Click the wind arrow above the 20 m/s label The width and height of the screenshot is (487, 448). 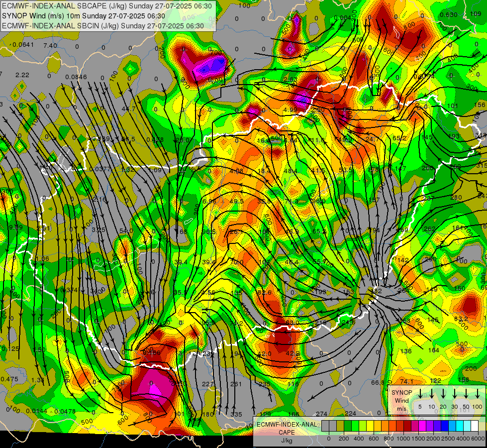point(443,394)
